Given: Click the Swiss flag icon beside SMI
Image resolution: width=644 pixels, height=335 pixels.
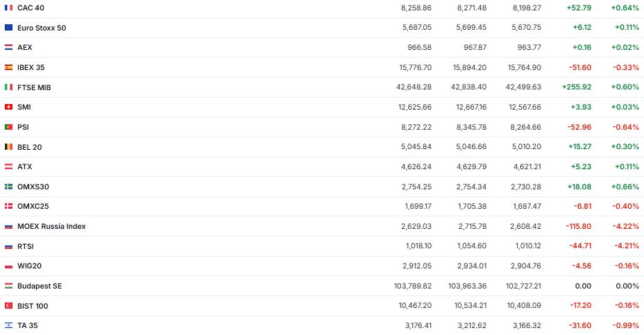Looking at the screenshot, I should tap(8, 107).
